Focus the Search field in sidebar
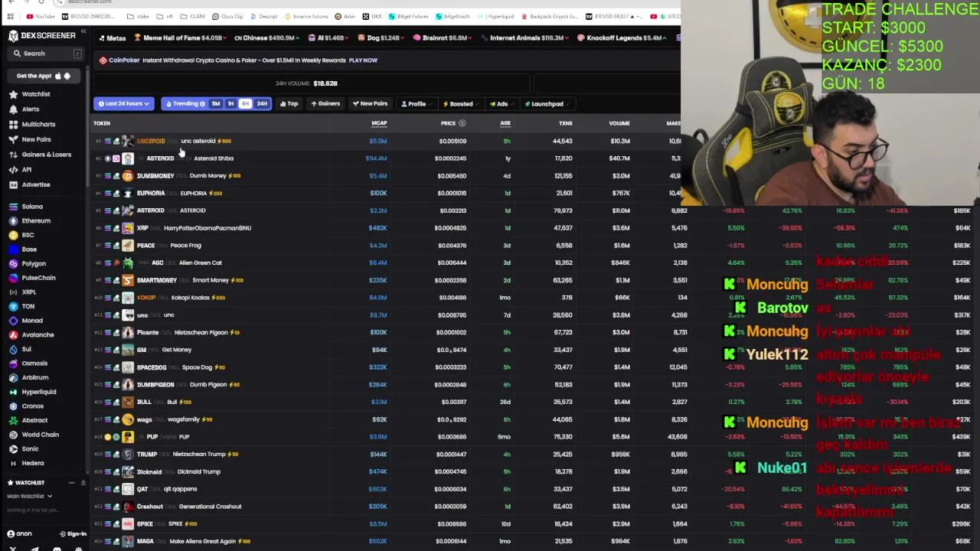 tap(46, 54)
